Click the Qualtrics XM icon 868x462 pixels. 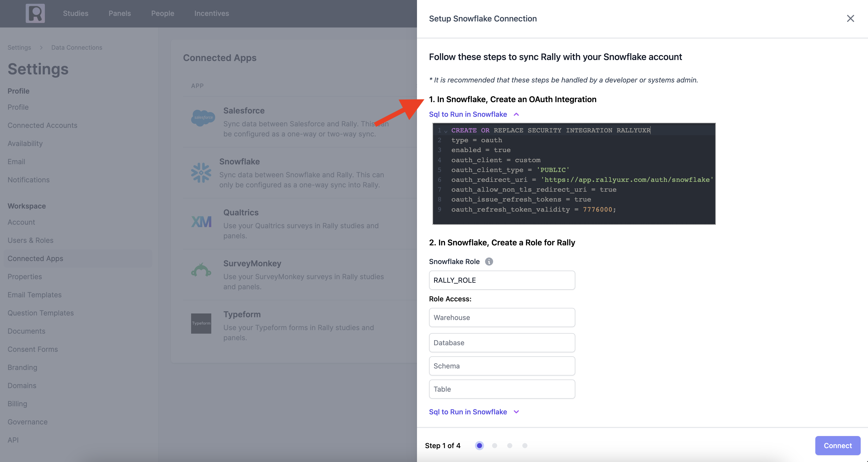201,222
